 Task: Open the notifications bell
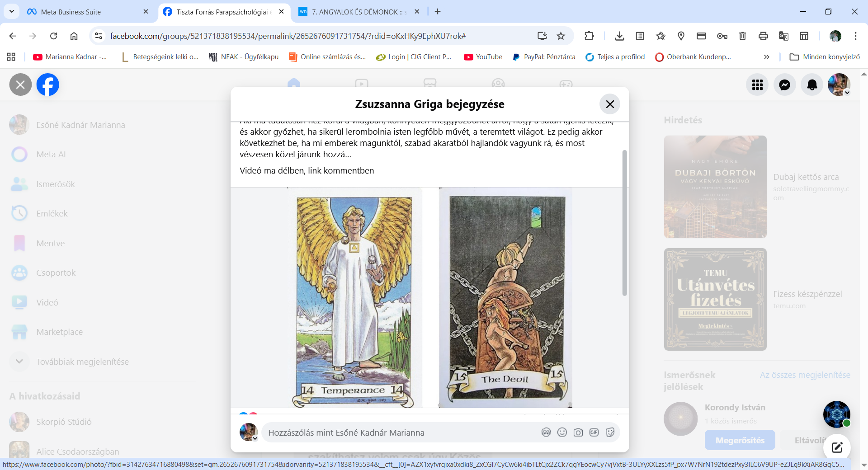(812, 85)
